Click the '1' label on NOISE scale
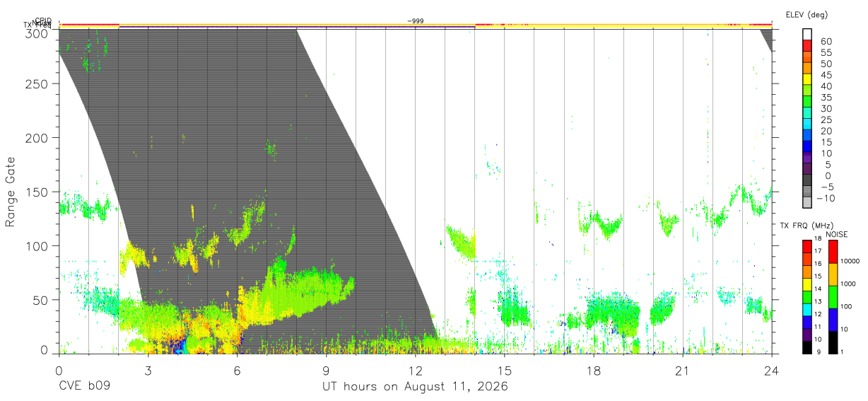This screenshot has width=868, height=401. [843, 352]
